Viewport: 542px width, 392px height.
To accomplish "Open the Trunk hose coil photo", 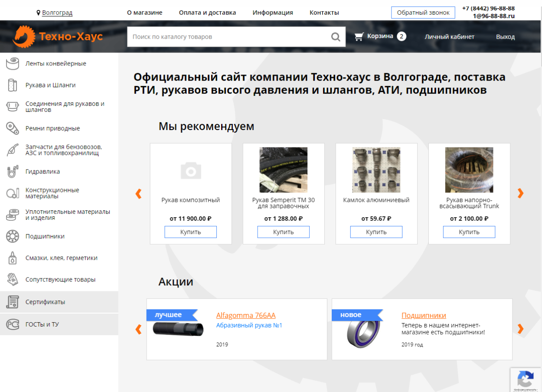I will click(x=469, y=170).
